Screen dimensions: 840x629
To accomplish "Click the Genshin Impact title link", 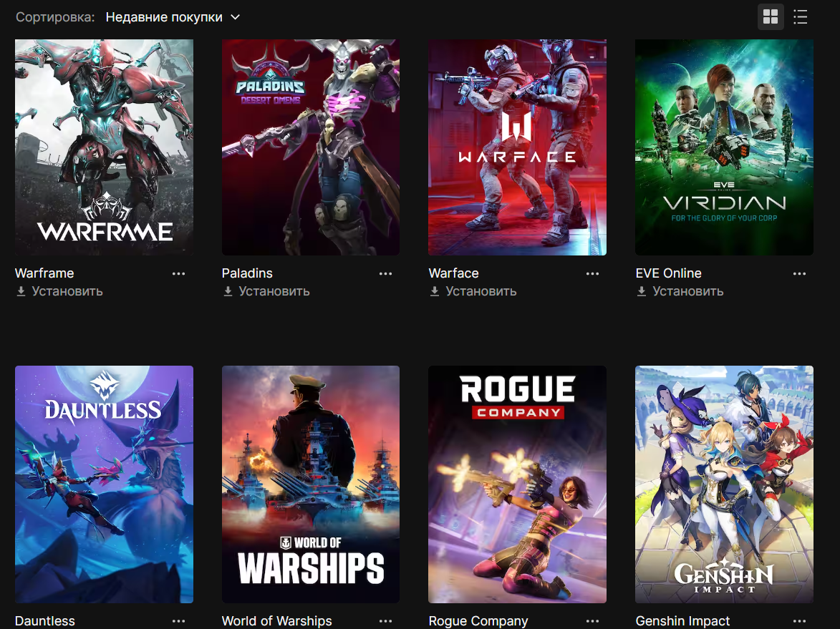I will [682, 621].
